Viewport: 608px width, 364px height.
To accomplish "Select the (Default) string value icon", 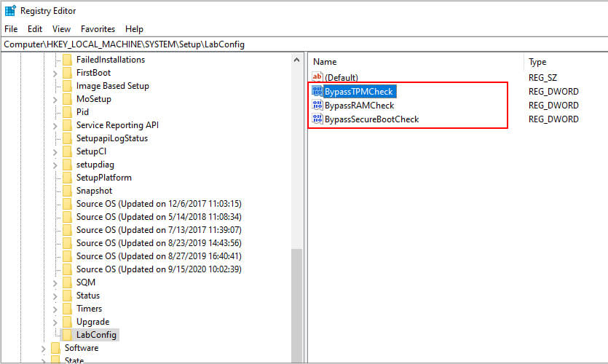I will [x=317, y=76].
